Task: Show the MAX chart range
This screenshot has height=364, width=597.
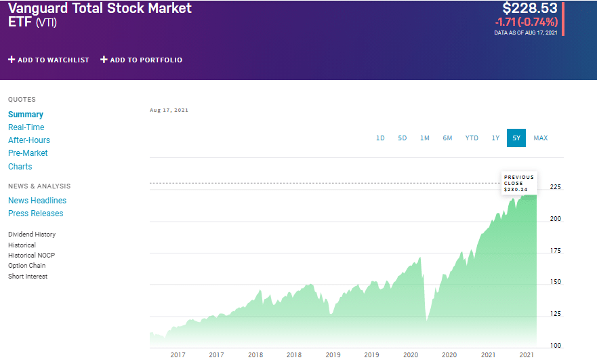Action: click(x=541, y=138)
